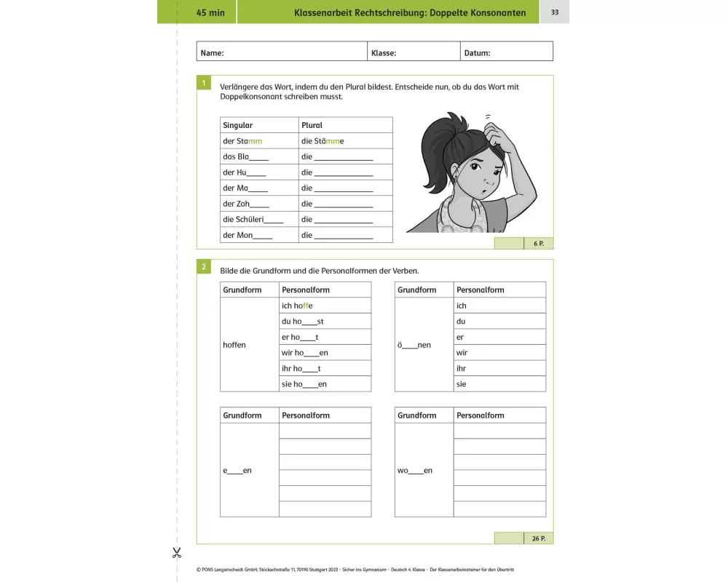Click the 'du ho__st' blank in hoffen table
Viewport: 728px width, 582px height.
pos(309,322)
